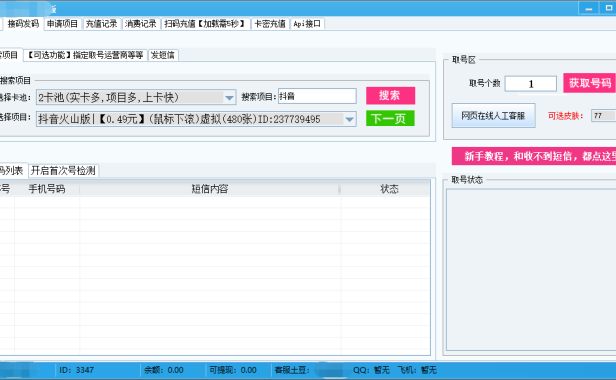Click the 取号个数 number field
This screenshot has height=380, width=616.
pyautogui.click(x=531, y=84)
